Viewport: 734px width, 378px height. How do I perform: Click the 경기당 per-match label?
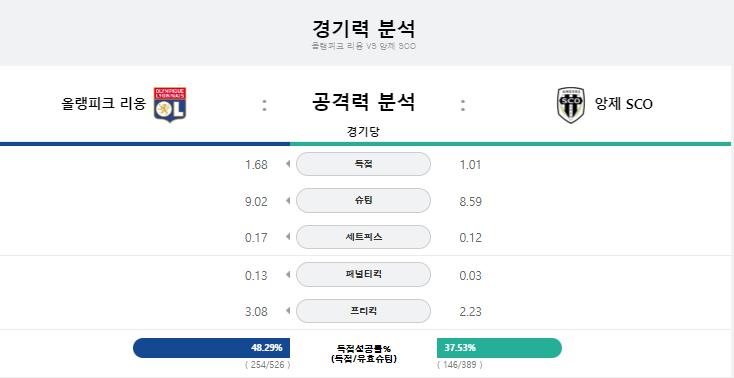363,132
